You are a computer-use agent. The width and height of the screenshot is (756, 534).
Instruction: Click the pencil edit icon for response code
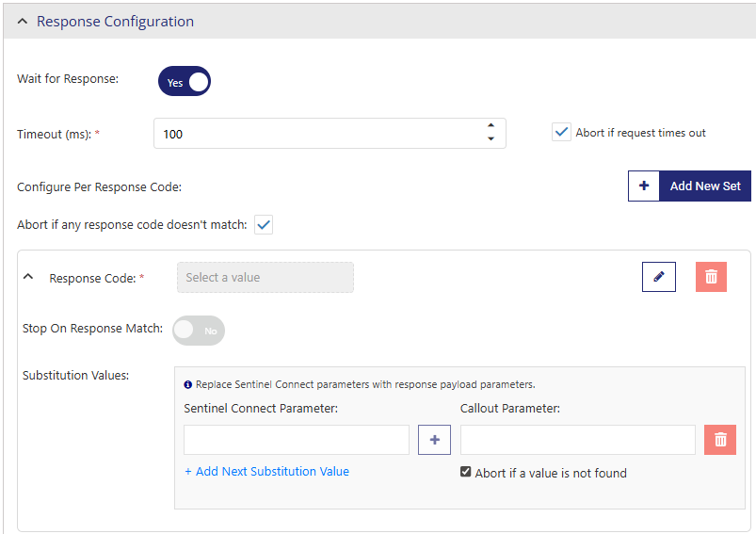pyautogui.click(x=658, y=277)
